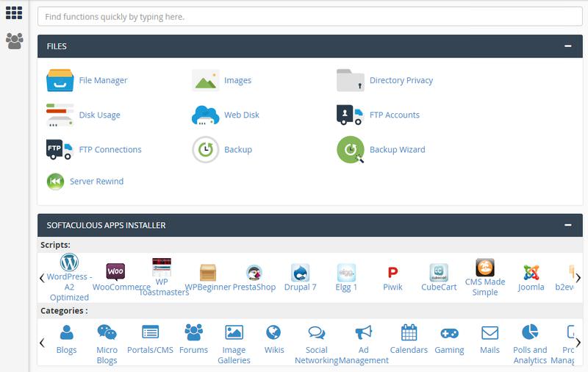Click the Backup clock icon

tap(206, 150)
